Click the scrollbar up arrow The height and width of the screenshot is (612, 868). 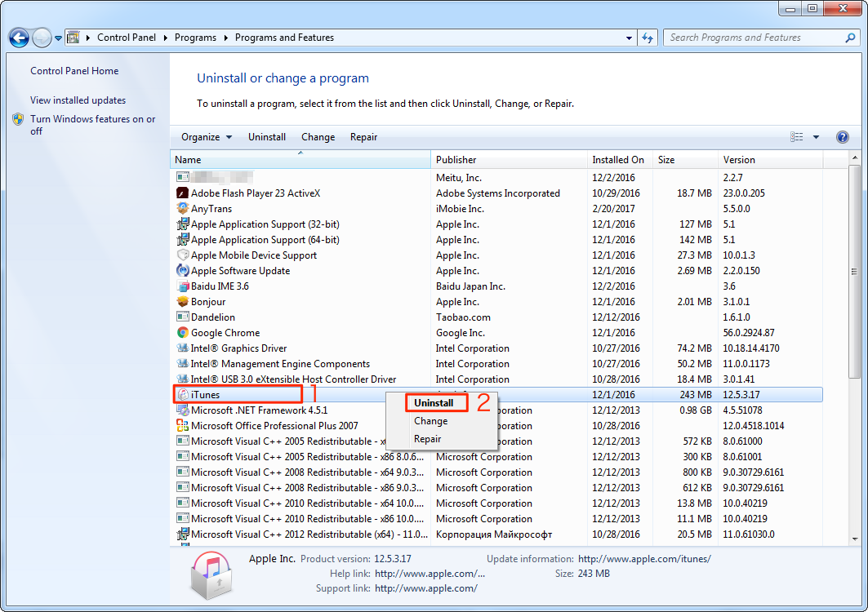point(855,157)
